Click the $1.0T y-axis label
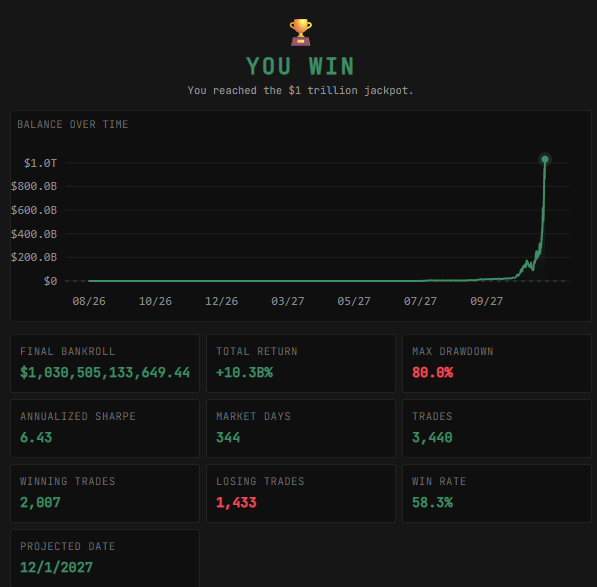597x587 pixels. [40, 163]
